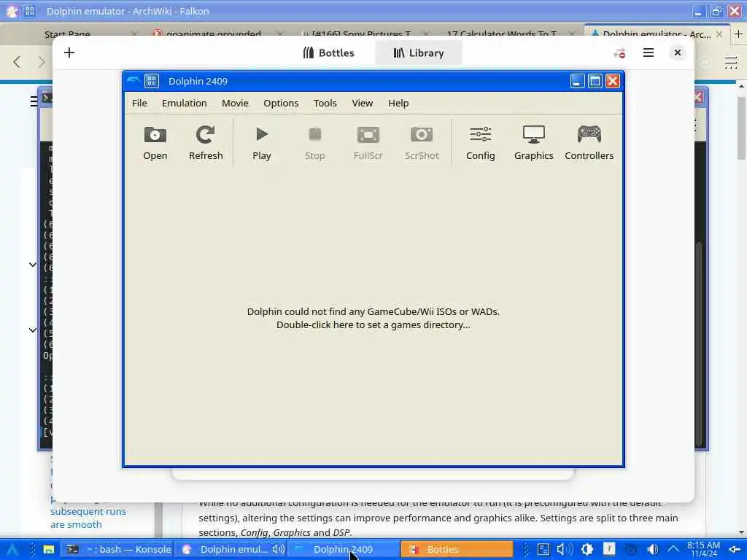The height and width of the screenshot is (560, 747).
Task: Collapse the lower sidebar chevron in ArchWiki
Action: tap(32, 330)
